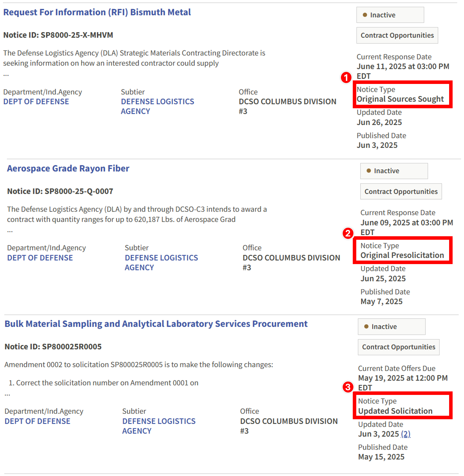Screen dimensions: 464x476
Task: Click Contract Opportunities tag on Rayon Fiber
Action: pyautogui.click(x=401, y=191)
